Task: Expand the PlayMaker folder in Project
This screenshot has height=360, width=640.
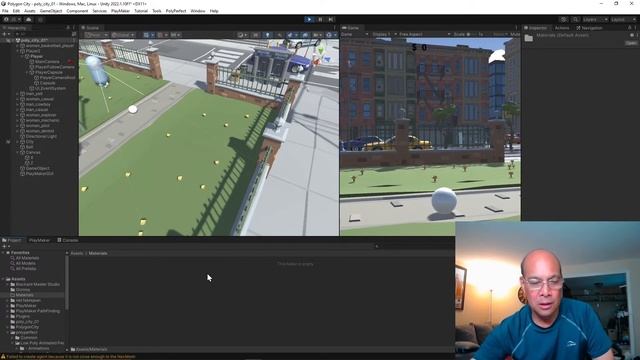Action: [x=8, y=306]
